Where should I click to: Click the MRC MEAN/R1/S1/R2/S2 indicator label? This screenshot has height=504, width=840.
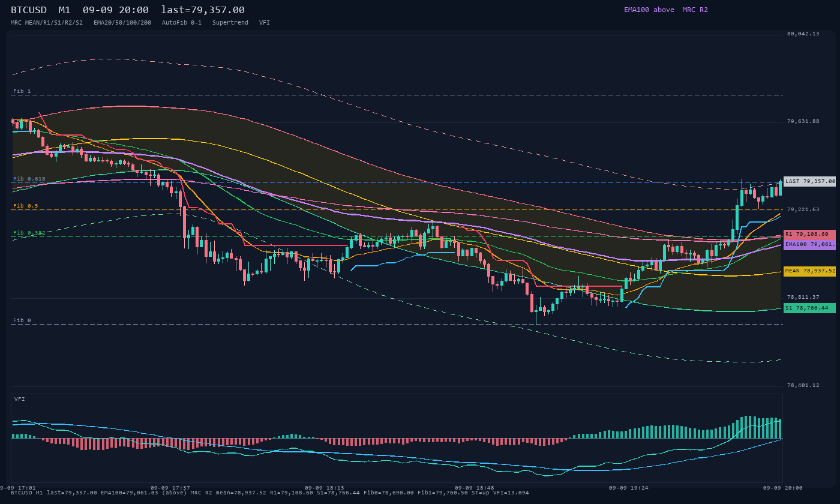[x=47, y=22]
